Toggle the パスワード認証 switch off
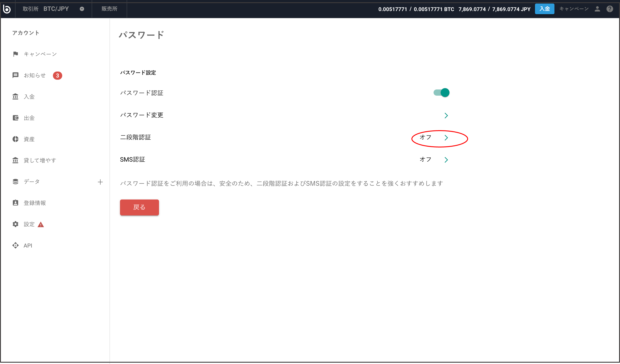The height and width of the screenshot is (364, 620). [442, 93]
